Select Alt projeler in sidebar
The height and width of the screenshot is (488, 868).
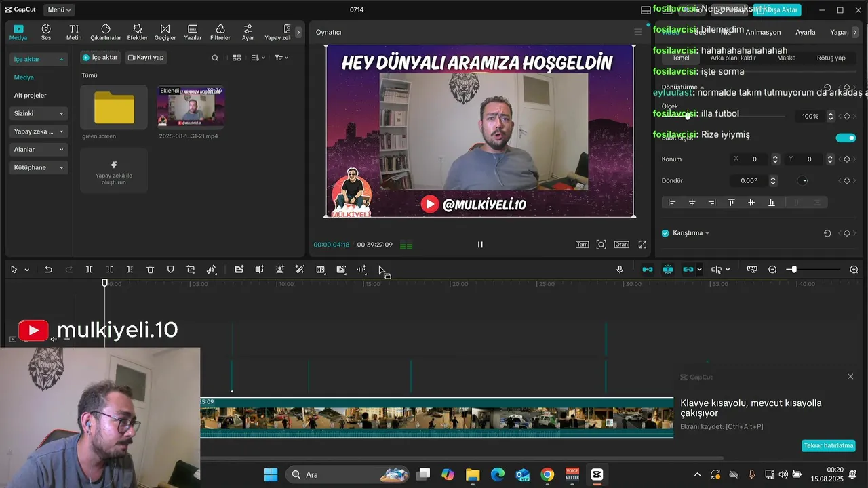pos(31,96)
